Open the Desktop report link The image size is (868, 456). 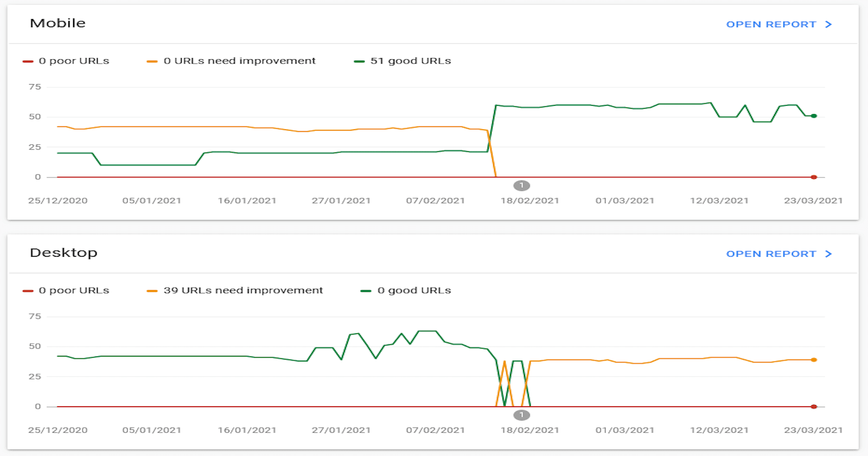point(778,254)
